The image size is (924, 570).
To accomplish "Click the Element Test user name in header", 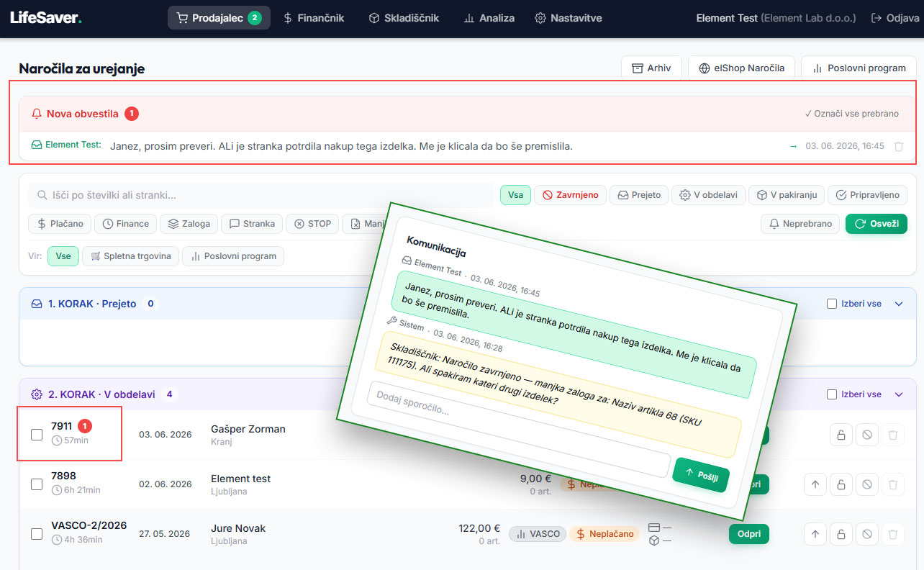I will click(727, 18).
